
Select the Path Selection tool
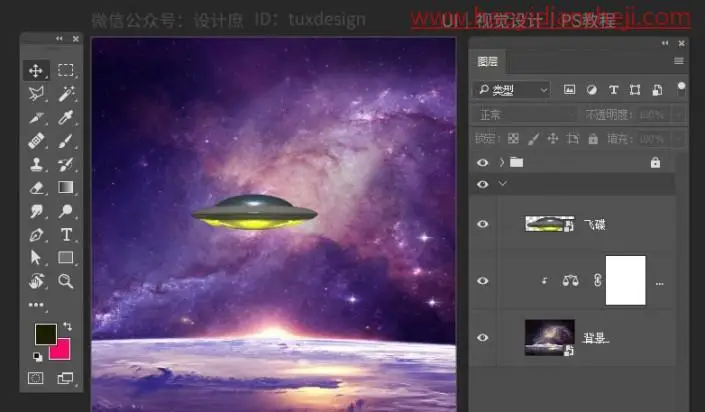coord(36,258)
